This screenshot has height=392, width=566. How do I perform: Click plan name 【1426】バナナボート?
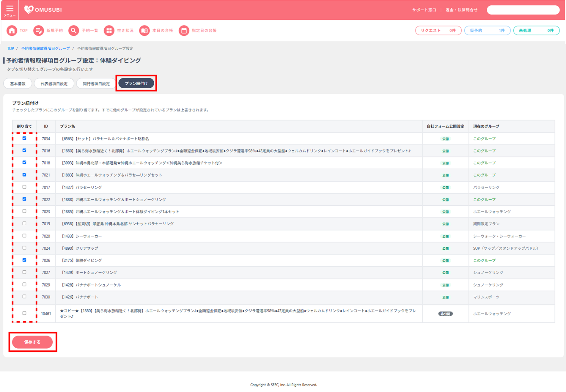coord(79,297)
